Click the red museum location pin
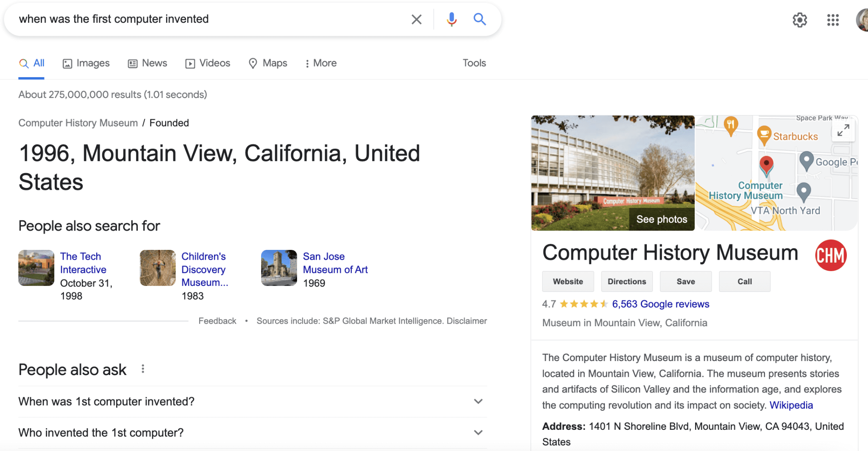The height and width of the screenshot is (451, 868). pyautogui.click(x=766, y=165)
